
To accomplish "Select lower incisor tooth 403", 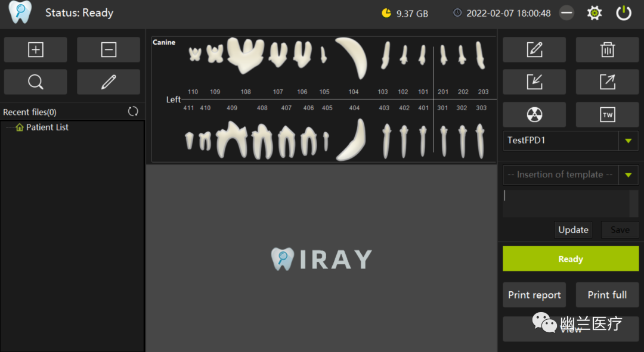I will tap(386, 142).
